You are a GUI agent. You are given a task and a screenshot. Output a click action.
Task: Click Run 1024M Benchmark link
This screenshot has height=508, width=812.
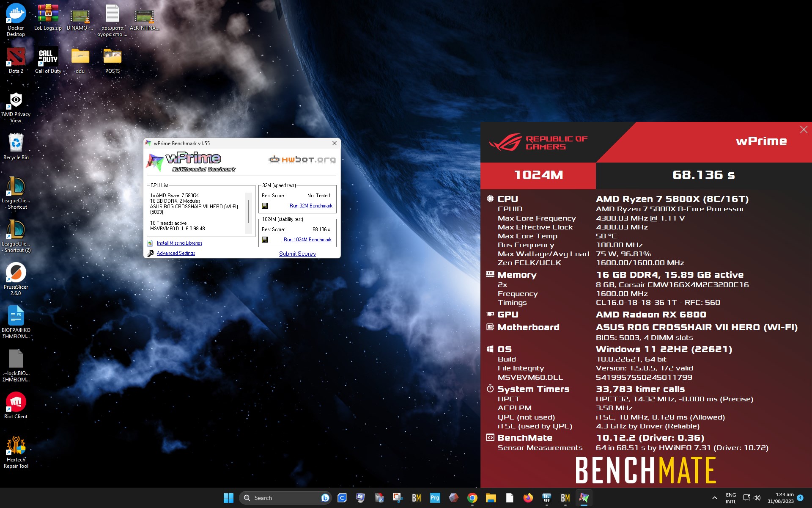pyautogui.click(x=307, y=240)
